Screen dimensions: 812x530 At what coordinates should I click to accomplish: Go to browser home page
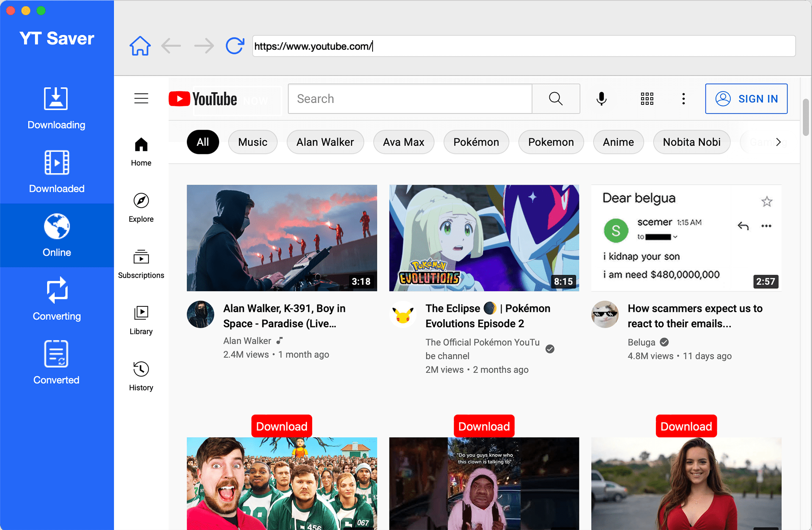(x=140, y=46)
